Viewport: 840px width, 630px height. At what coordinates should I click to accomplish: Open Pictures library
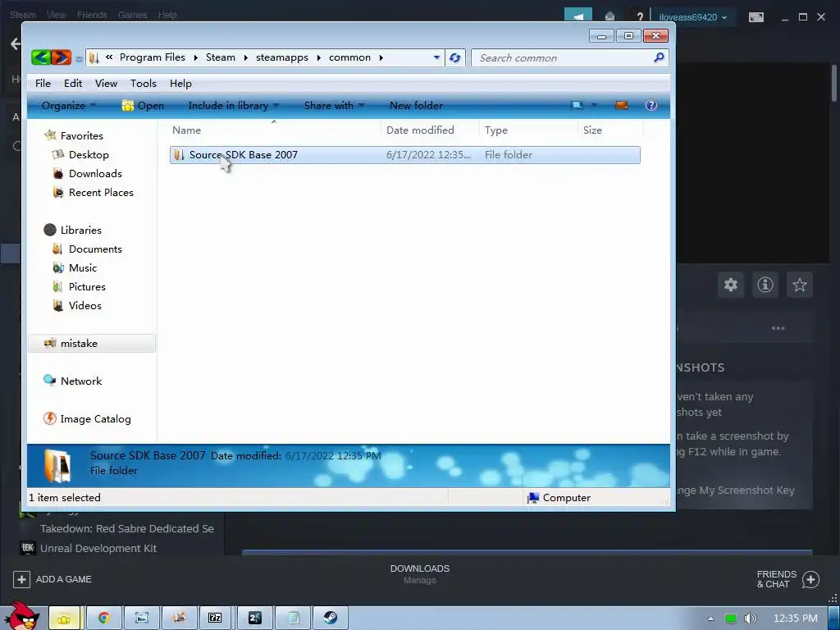tap(87, 286)
